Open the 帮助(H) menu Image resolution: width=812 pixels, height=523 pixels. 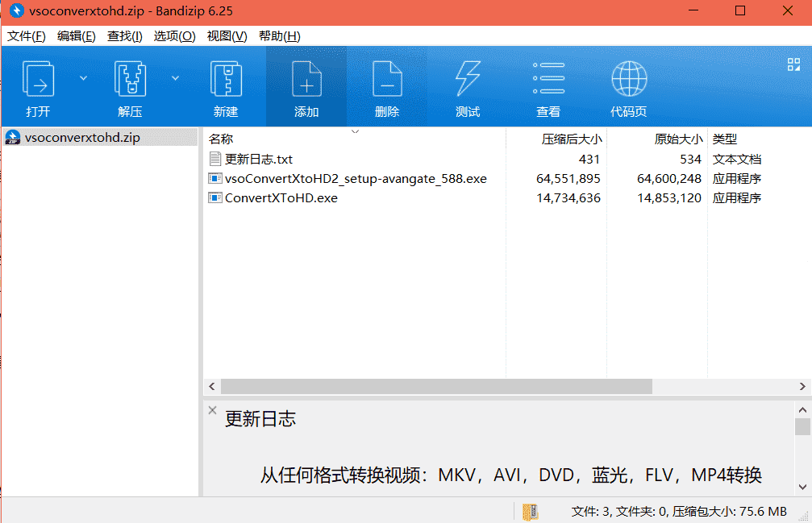click(x=280, y=36)
